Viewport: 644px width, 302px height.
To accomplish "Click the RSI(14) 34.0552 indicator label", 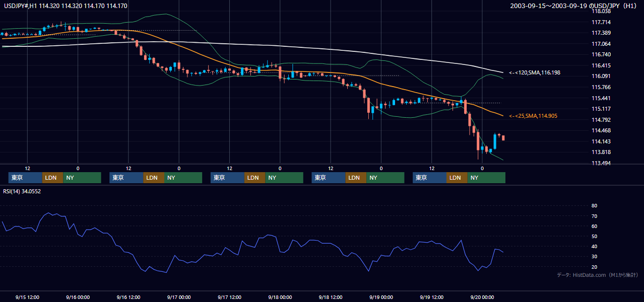I will click(x=22, y=191).
